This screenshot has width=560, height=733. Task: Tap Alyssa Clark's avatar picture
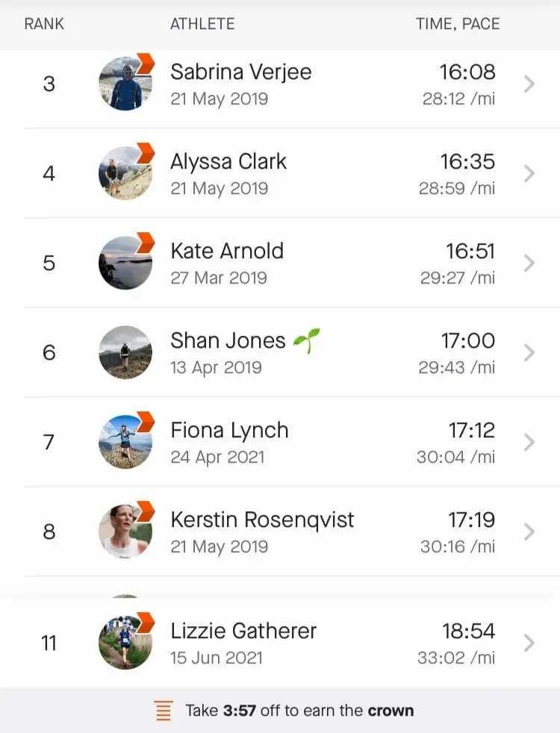point(125,173)
